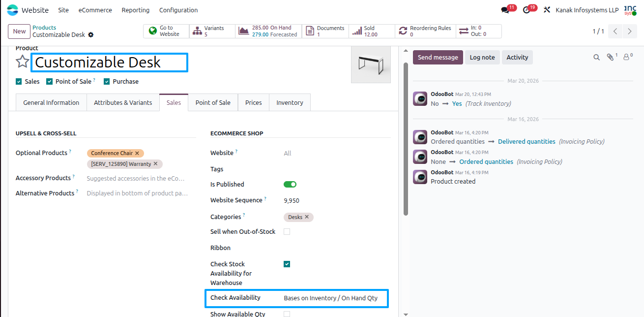Uncheck the Purchase checkbox
The height and width of the screenshot is (317, 644).
pyautogui.click(x=107, y=82)
